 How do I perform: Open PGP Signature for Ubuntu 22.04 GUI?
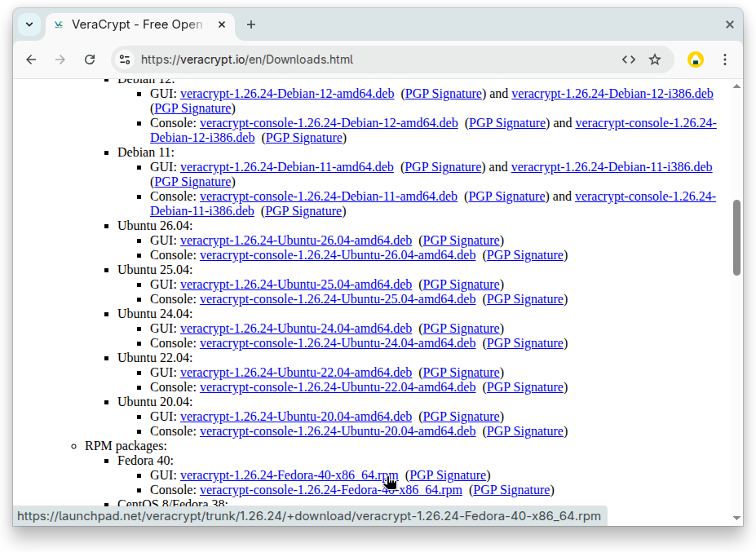pos(462,373)
